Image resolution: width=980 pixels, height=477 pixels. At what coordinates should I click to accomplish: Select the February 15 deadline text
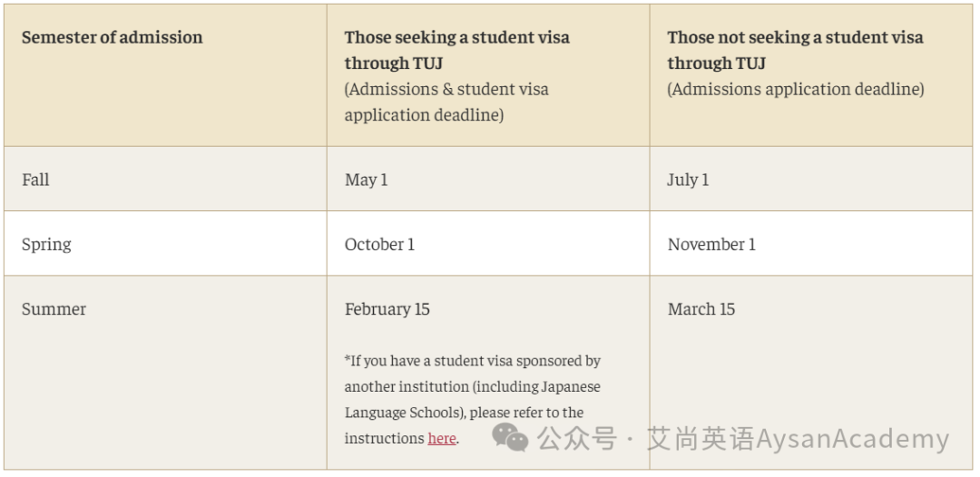point(387,309)
